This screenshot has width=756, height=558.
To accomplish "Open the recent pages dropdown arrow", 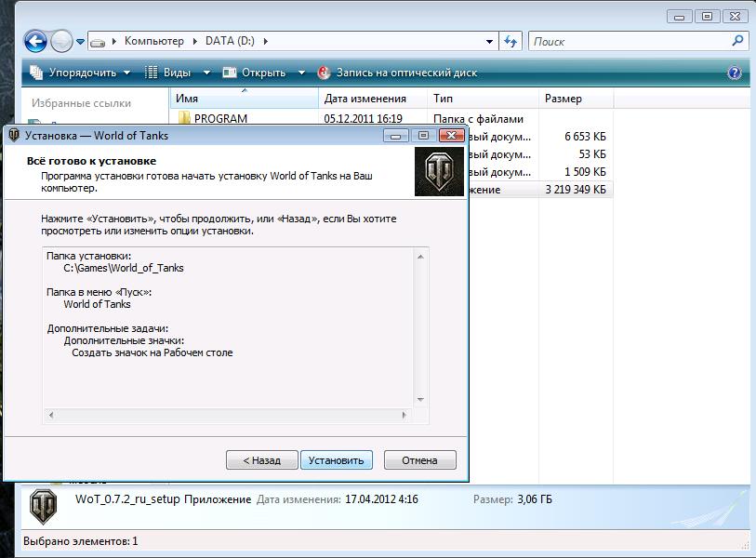I will point(81,42).
